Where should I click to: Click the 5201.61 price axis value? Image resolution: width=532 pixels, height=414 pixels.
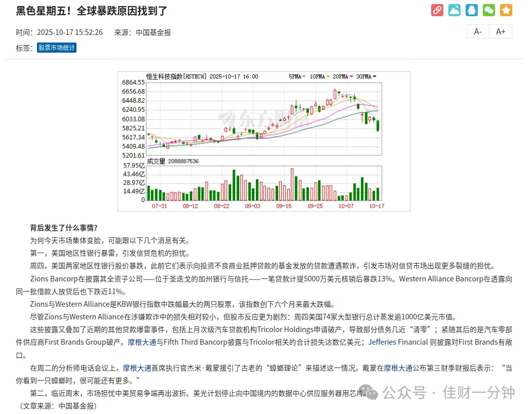point(133,155)
